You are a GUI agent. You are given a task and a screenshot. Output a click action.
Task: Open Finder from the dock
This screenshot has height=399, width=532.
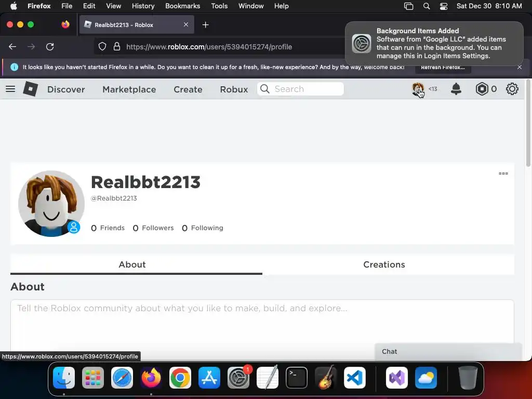point(64,378)
